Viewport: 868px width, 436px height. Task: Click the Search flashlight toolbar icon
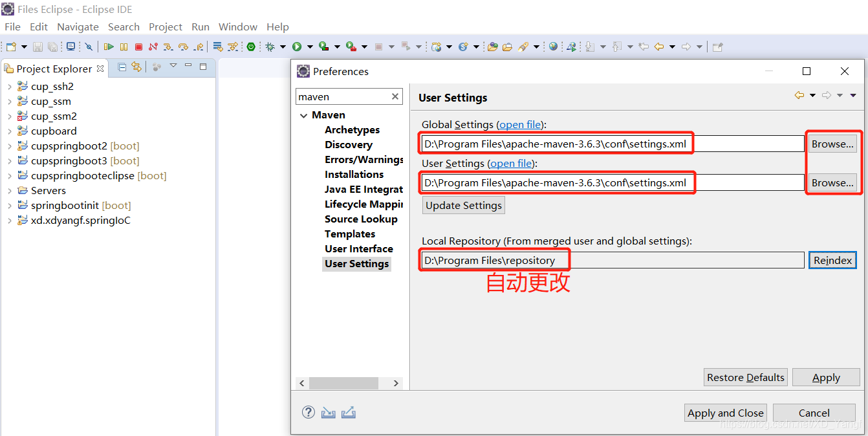[523, 47]
